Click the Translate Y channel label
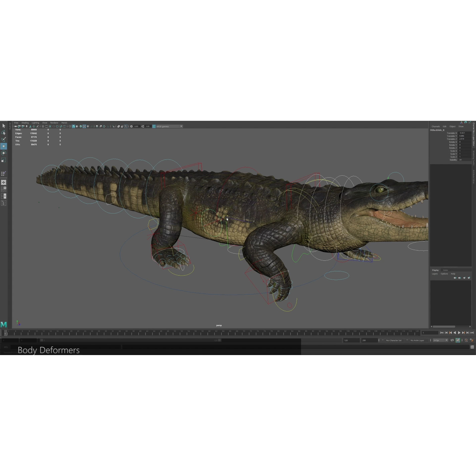The image size is (476, 476). pyautogui.click(x=452, y=136)
